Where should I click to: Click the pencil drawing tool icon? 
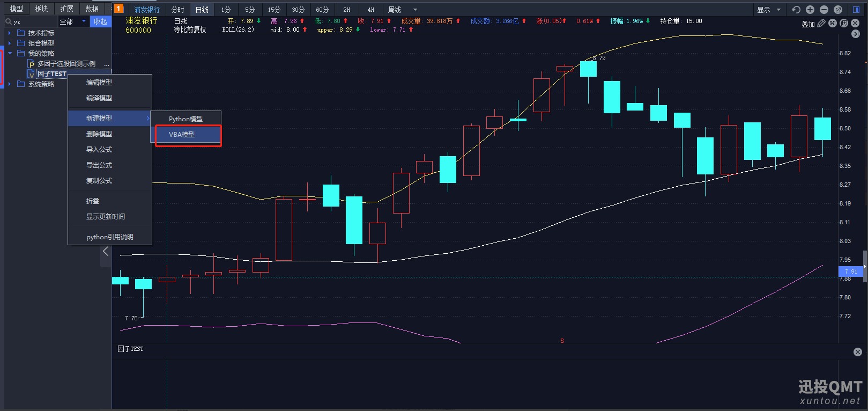pos(821,23)
